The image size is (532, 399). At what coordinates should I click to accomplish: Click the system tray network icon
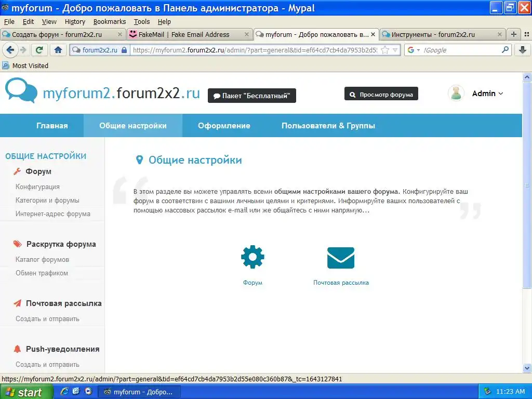click(x=487, y=392)
